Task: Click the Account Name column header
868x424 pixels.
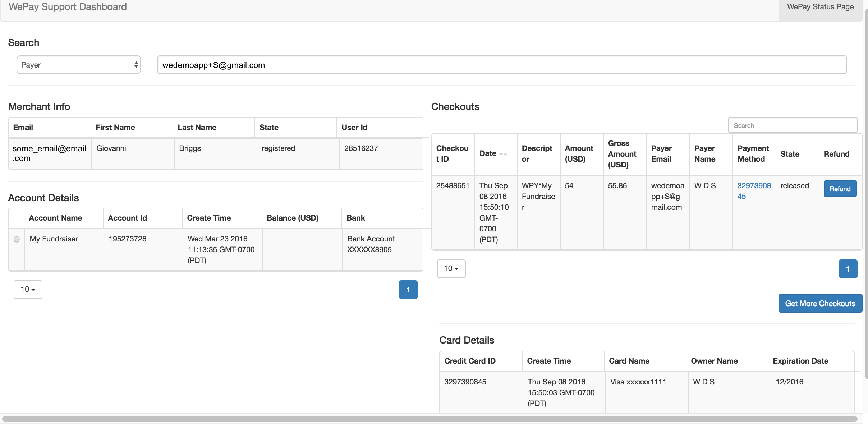Action: coord(64,218)
